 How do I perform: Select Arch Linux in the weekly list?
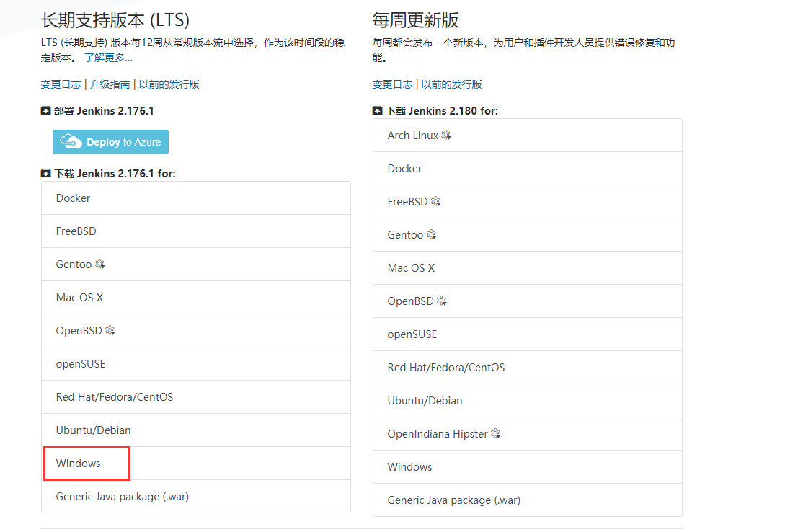click(528, 136)
